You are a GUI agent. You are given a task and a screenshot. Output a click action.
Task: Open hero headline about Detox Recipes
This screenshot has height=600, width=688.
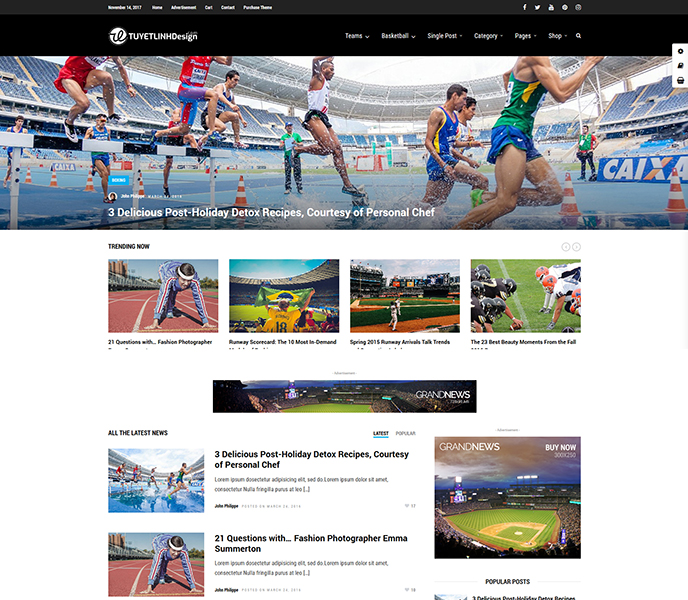coord(271,212)
